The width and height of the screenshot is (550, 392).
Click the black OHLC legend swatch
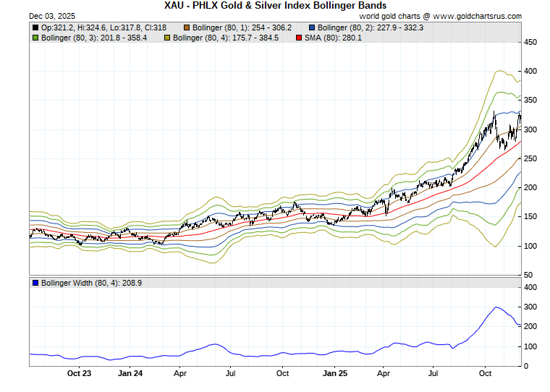click(x=35, y=27)
